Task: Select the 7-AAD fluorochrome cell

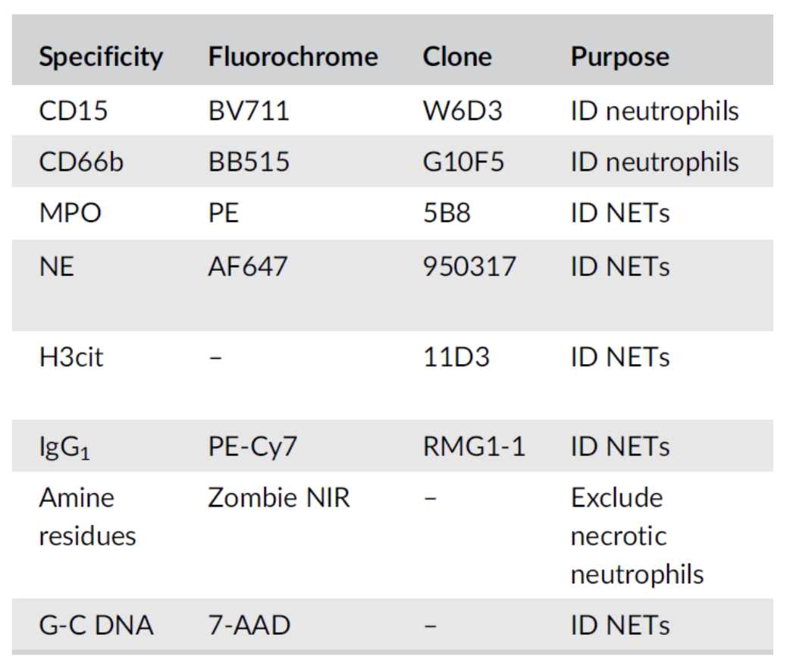Action: tap(249, 626)
